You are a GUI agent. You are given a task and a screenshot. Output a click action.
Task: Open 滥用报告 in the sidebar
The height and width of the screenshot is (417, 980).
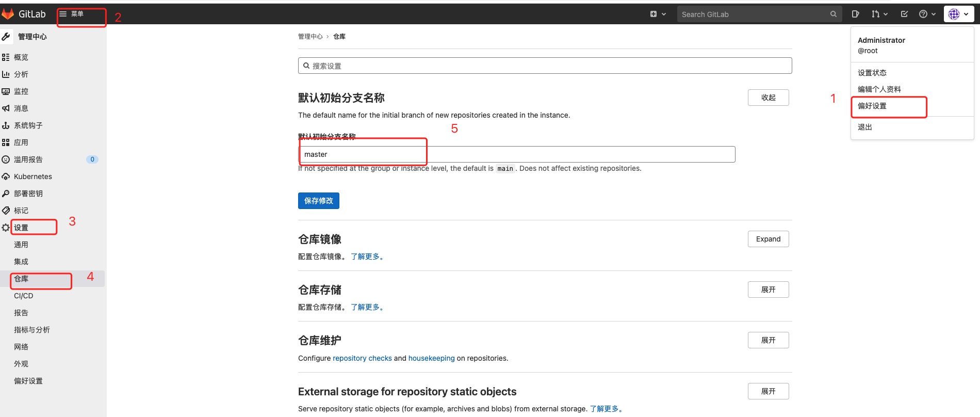click(28, 159)
